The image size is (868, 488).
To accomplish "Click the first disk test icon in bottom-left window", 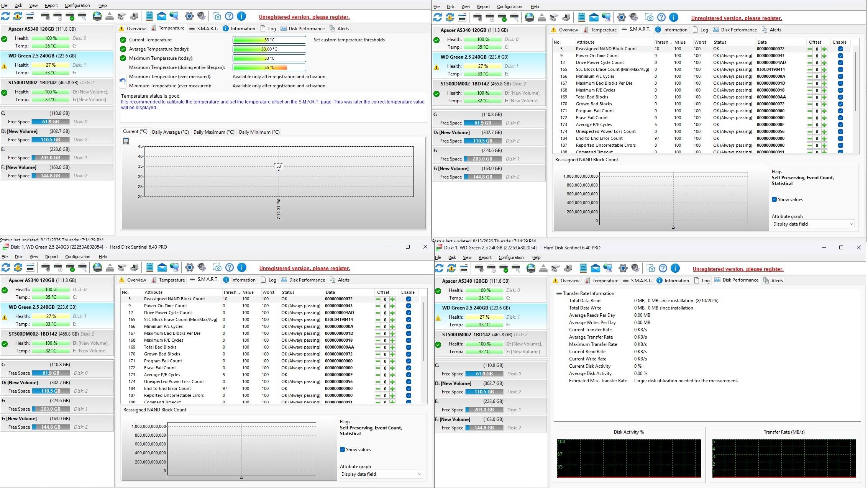I will click(46, 267).
